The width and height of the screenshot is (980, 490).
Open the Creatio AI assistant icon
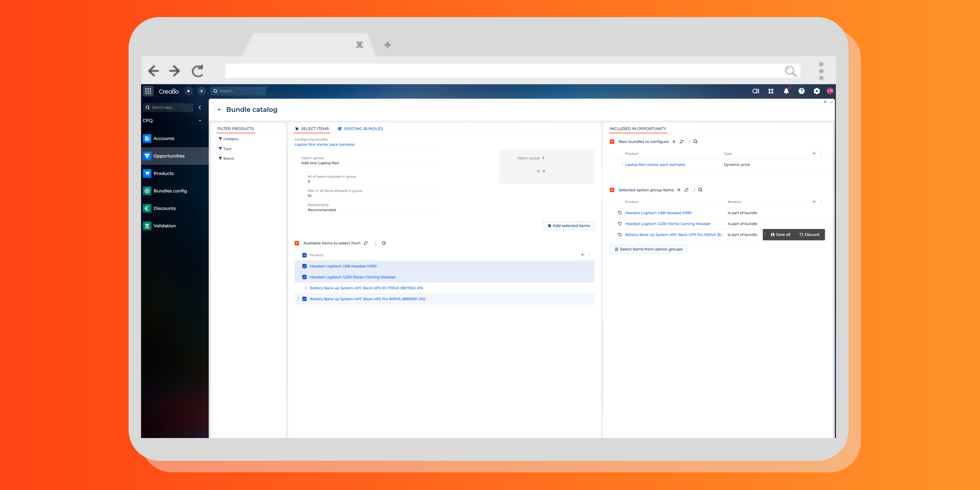coord(756,91)
